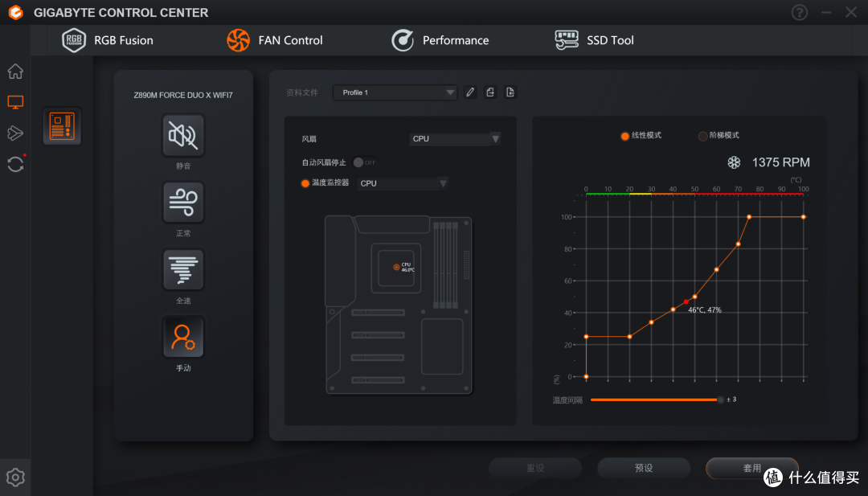Select the 手动 manual mode icon
This screenshot has height=496, width=868.
point(183,337)
